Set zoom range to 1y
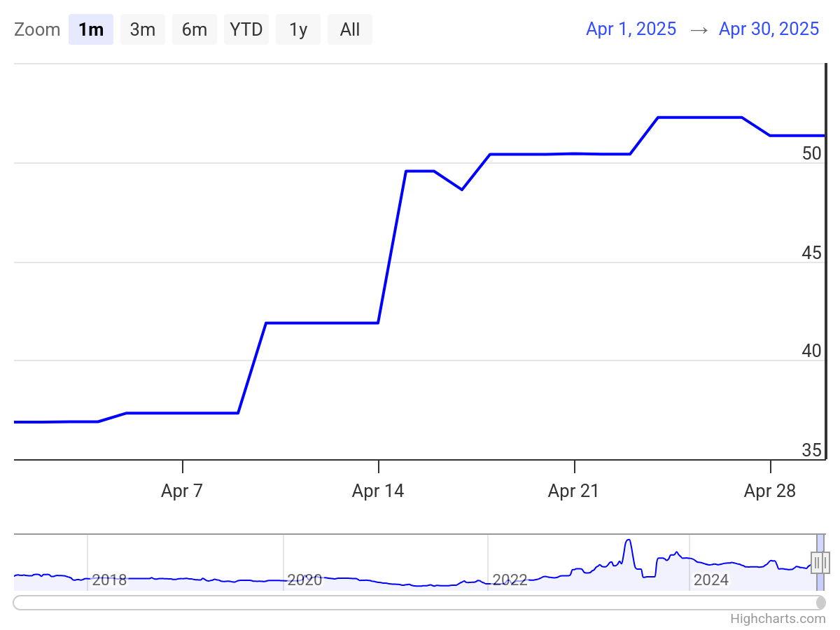This screenshot has height=630, width=840. (x=298, y=29)
